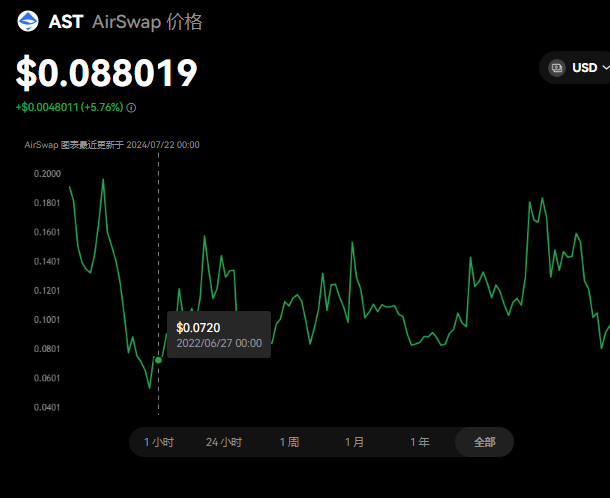610x498 pixels.
Task: Show the 1月 chart range
Action: (x=354, y=442)
